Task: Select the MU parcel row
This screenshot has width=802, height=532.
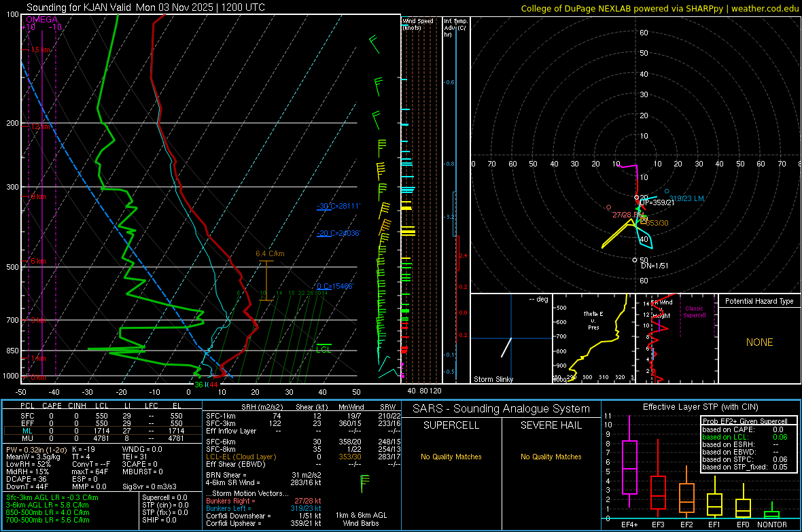Action: pos(103,438)
